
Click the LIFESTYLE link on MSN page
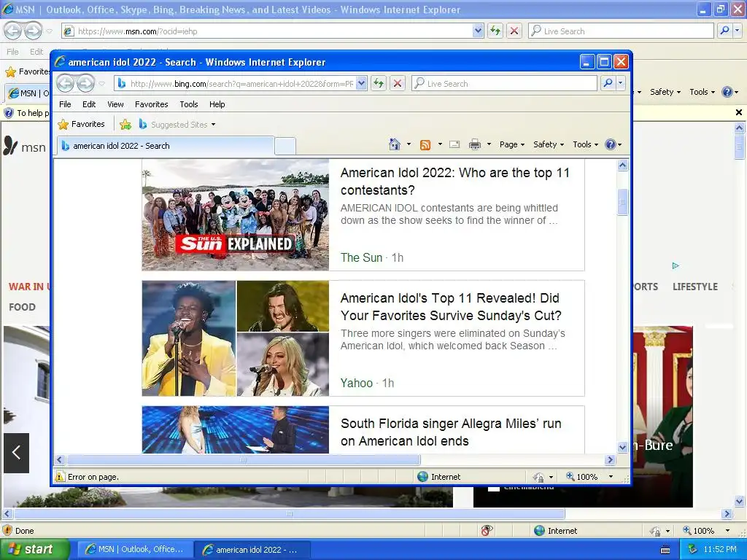point(695,287)
